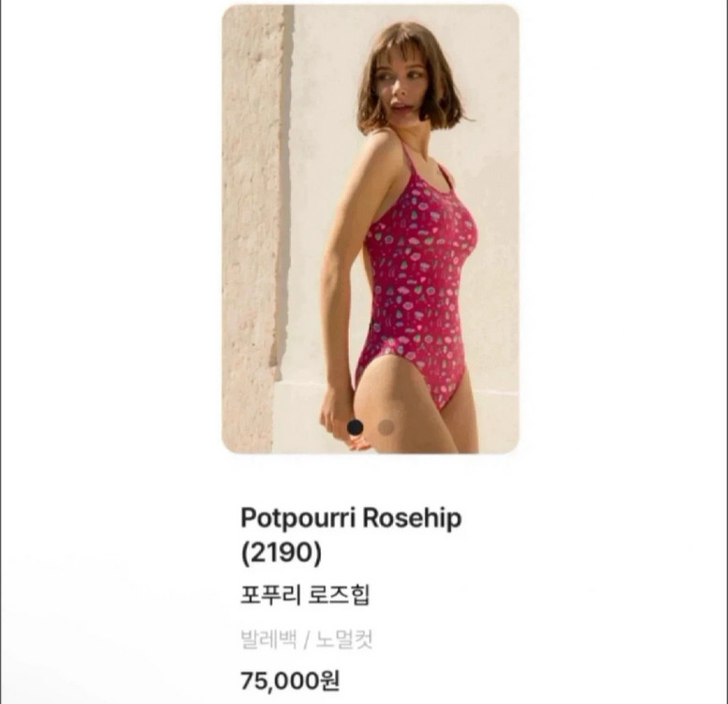The image size is (728, 704).
Task: Select the beige color swatch dot
Action: tap(387, 427)
